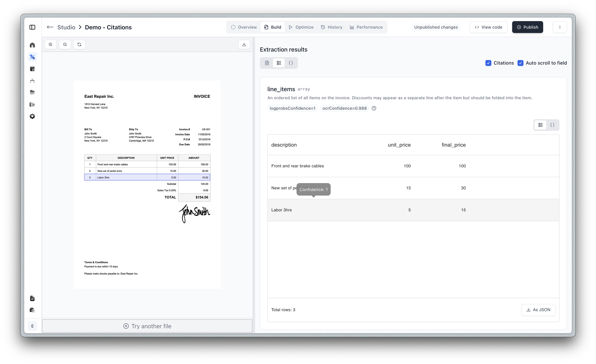Click the download document icon

click(244, 45)
